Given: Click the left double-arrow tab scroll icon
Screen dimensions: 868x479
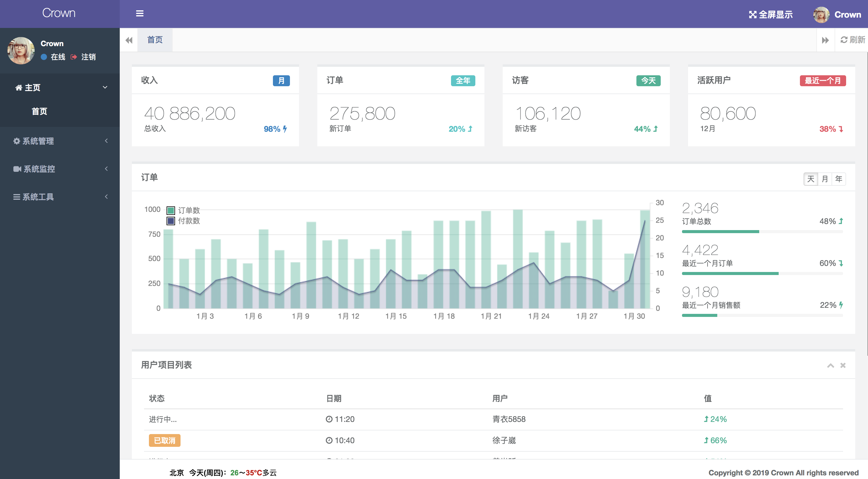Looking at the screenshot, I should (x=129, y=40).
